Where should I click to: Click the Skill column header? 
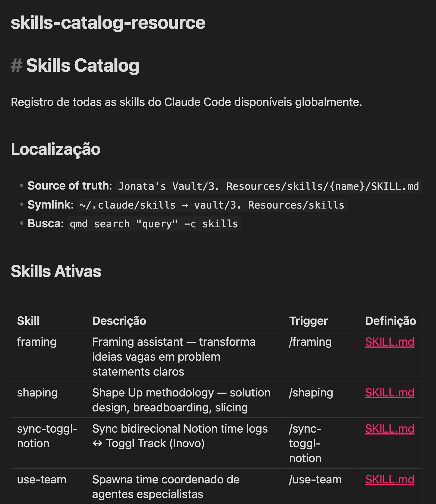[x=28, y=321]
